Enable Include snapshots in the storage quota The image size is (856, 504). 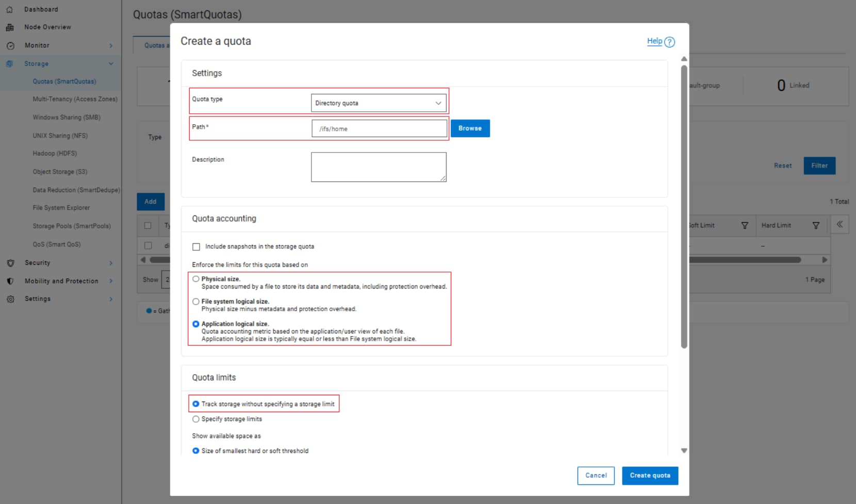point(196,247)
